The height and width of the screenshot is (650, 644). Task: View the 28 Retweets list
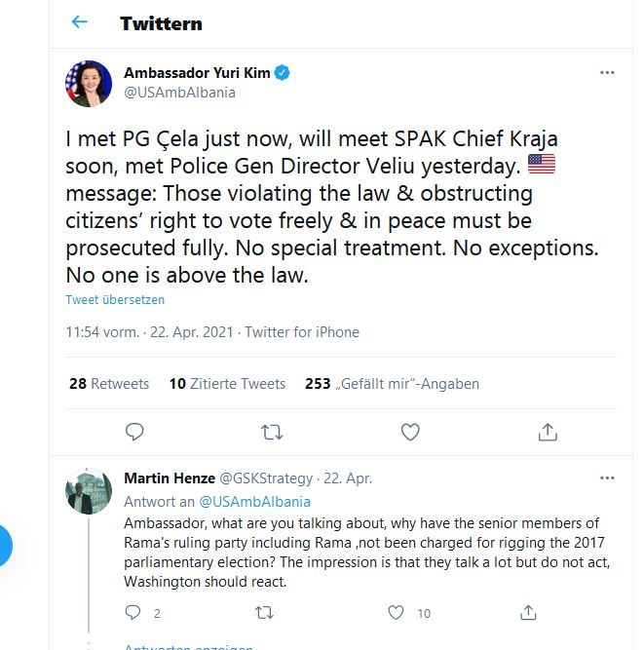(x=109, y=384)
